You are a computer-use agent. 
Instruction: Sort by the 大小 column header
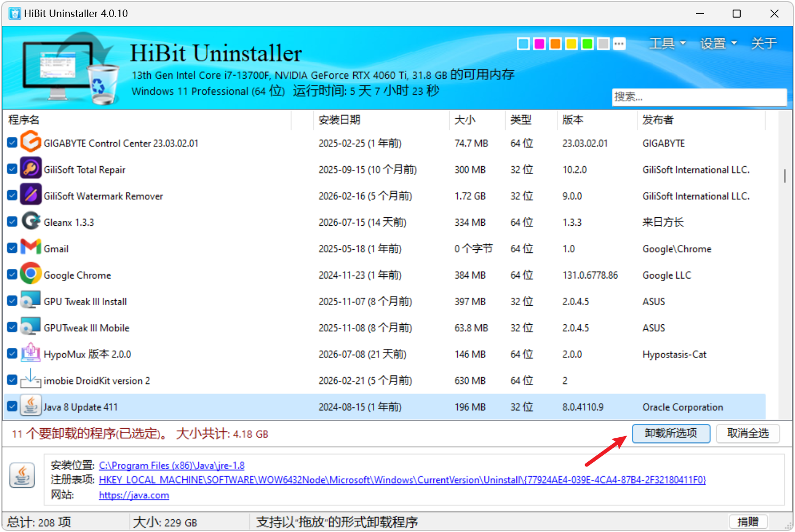(x=477, y=120)
